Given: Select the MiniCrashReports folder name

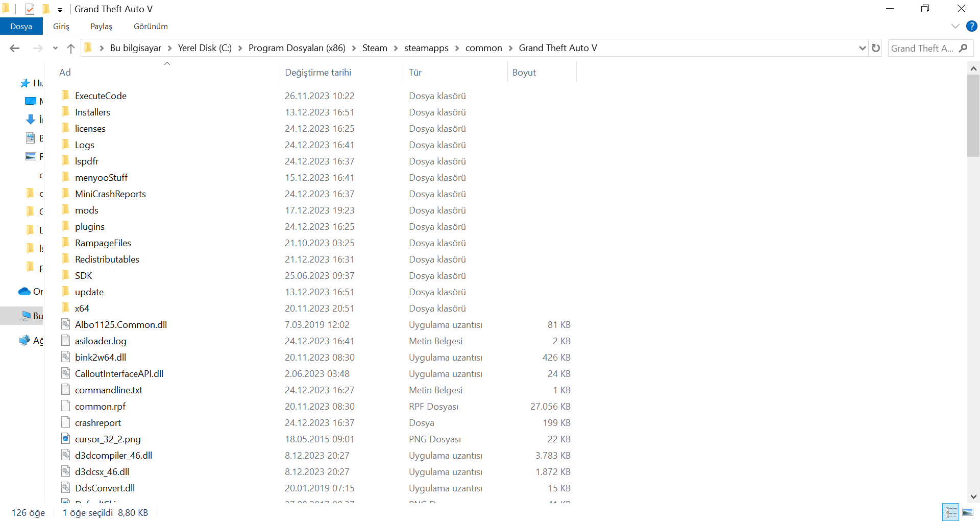Looking at the screenshot, I should [x=110, y=194].
